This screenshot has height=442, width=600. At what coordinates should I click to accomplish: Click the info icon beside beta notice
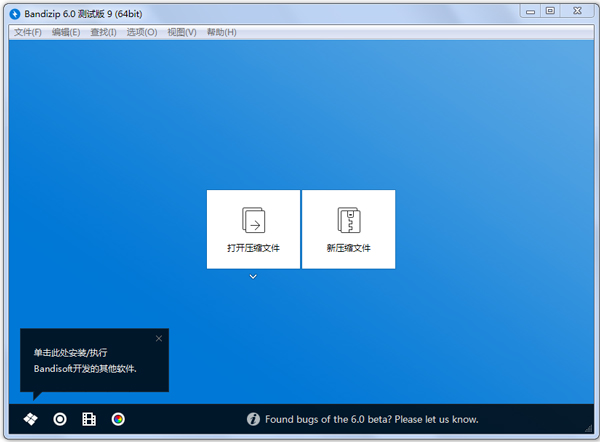(253, 419)
